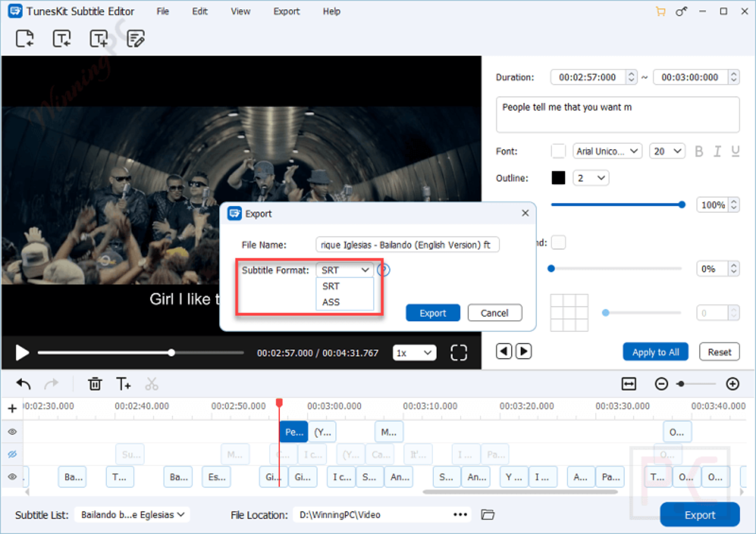The height and width of the screenshot is (534, 756).
Task: Show the hidden second subtitle track
Action: click(12, 454)
